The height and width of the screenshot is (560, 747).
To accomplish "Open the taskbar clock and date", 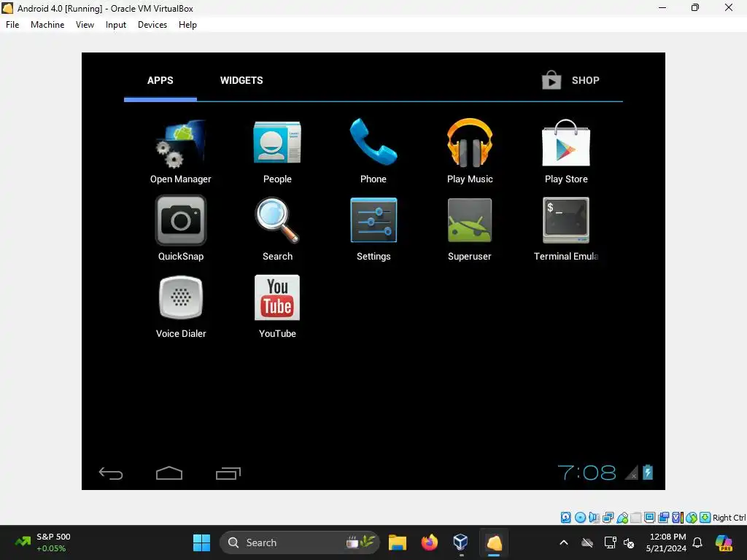I will [666, 542].
